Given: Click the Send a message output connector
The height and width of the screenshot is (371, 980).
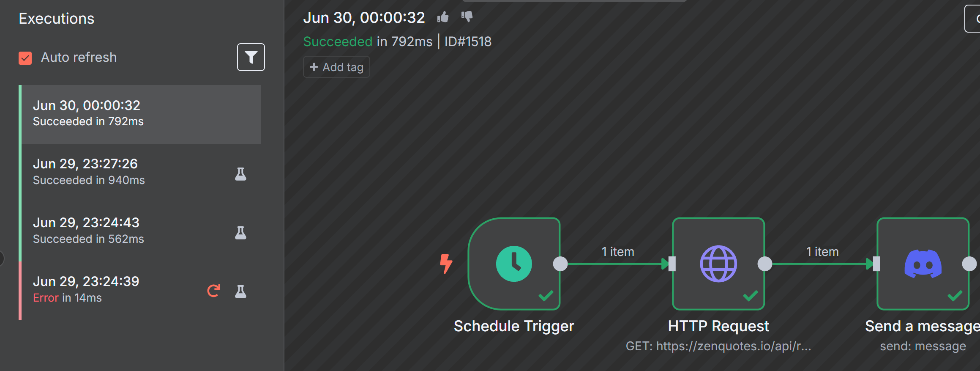Looking at the screenshot, I should pos(969,264).
